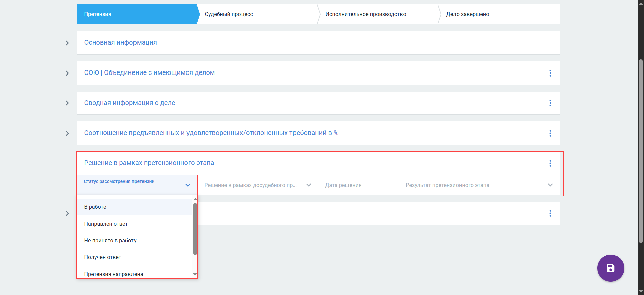Click the dropdown list scroll-down arrow
This screenshot has width=644, height=295.
(195, 275)
